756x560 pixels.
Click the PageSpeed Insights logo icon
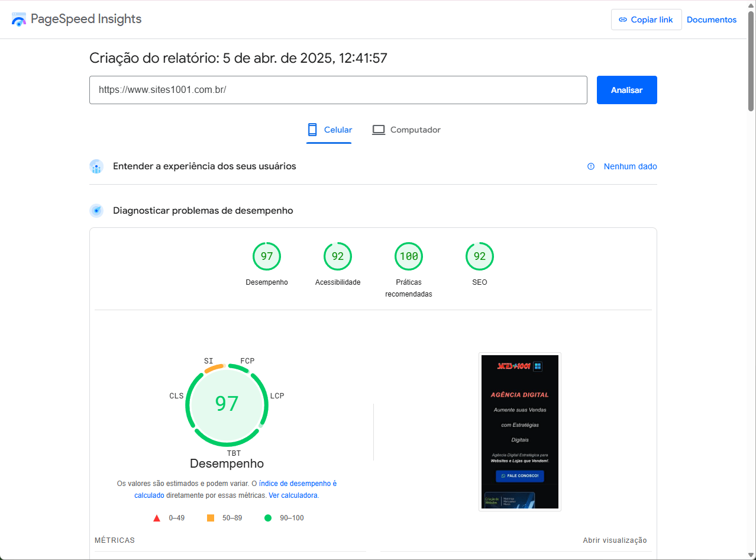[x=19, y=19]
